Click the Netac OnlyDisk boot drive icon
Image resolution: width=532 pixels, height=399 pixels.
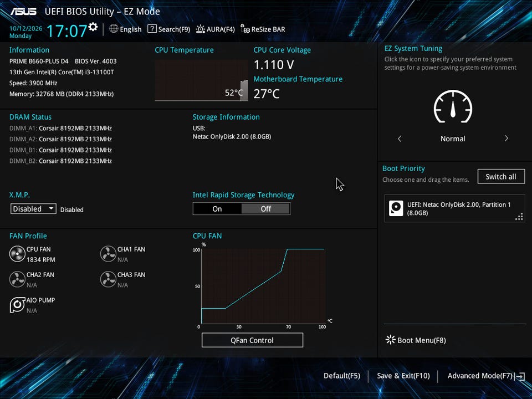click(396, 208)
